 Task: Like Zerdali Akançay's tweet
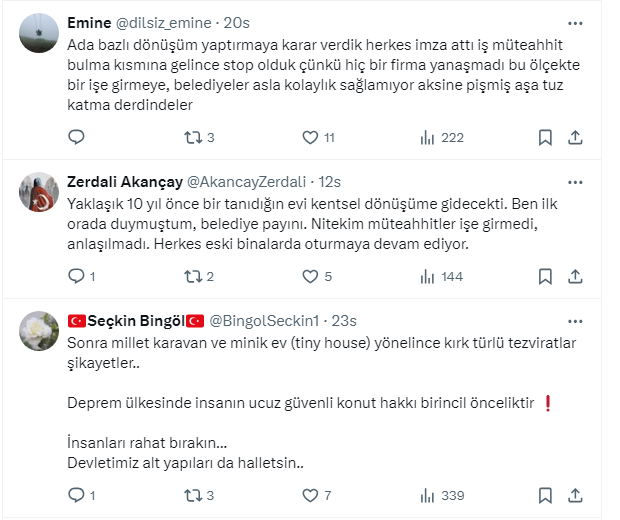310,276
